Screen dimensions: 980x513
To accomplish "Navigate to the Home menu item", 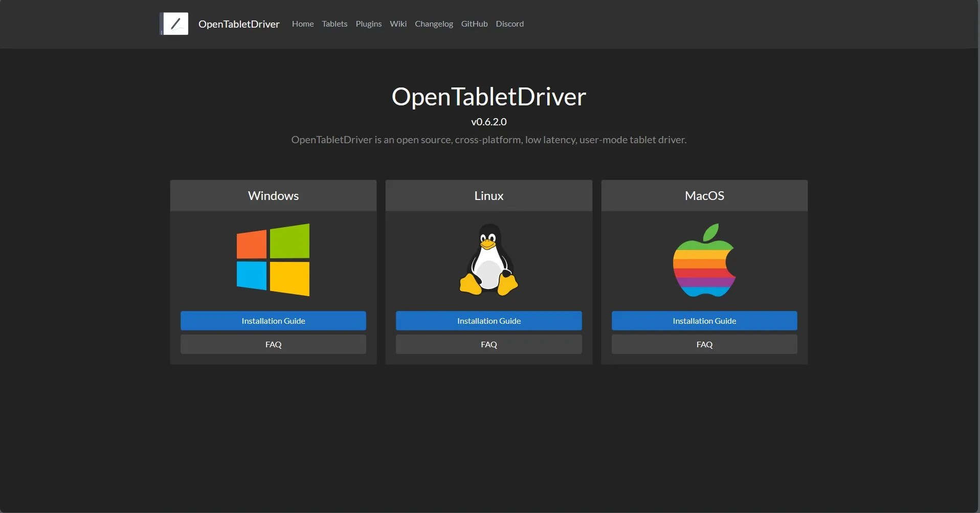I will point(302,24).
